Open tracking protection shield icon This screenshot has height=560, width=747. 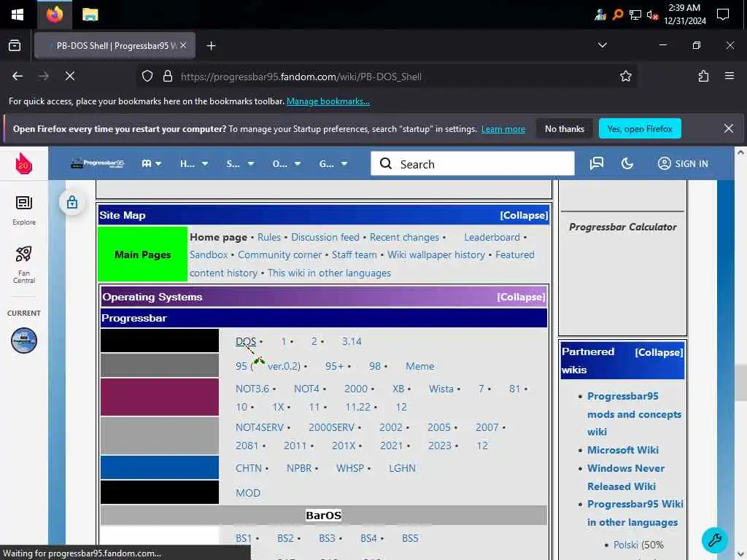147,76
